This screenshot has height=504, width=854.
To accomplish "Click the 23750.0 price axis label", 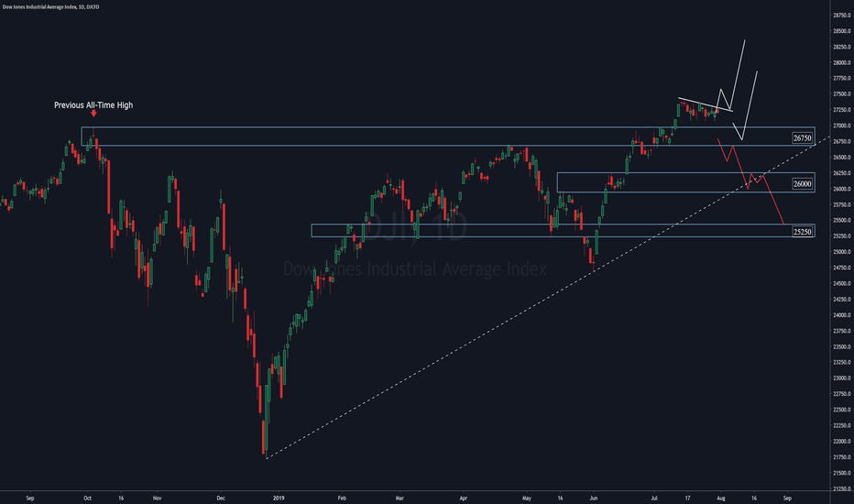I will click(841, 332).
